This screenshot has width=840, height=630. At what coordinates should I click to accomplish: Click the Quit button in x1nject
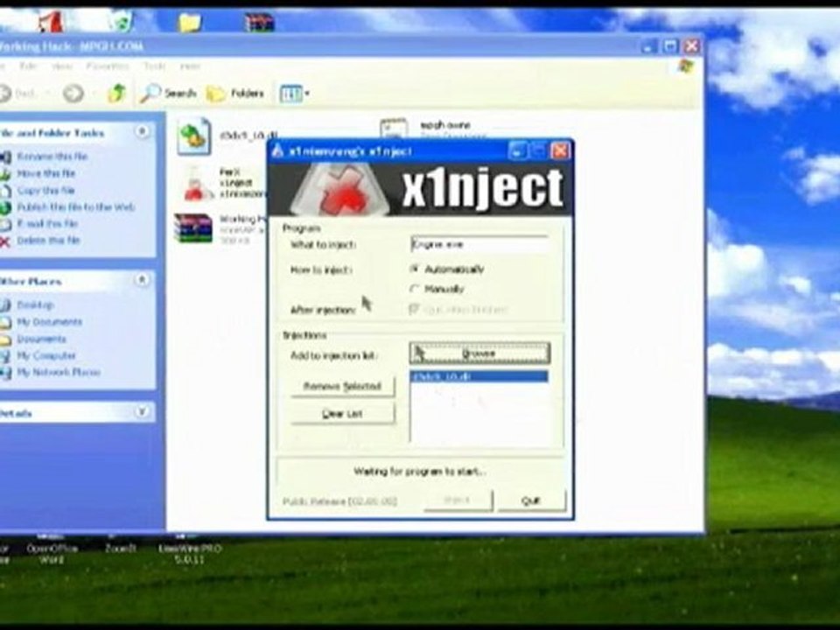531,500
